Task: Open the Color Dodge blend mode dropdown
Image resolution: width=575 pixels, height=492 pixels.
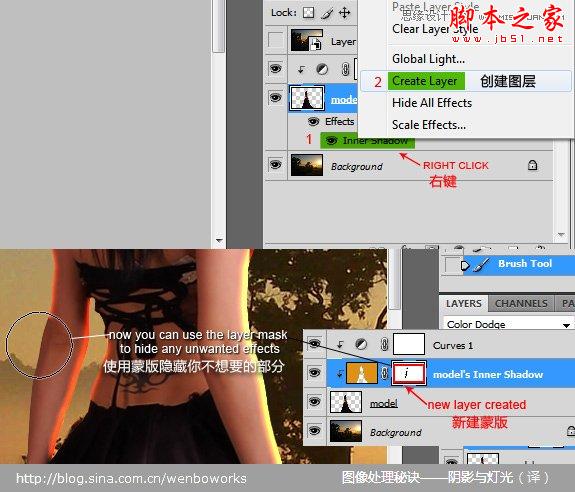Action: point(508,324)
